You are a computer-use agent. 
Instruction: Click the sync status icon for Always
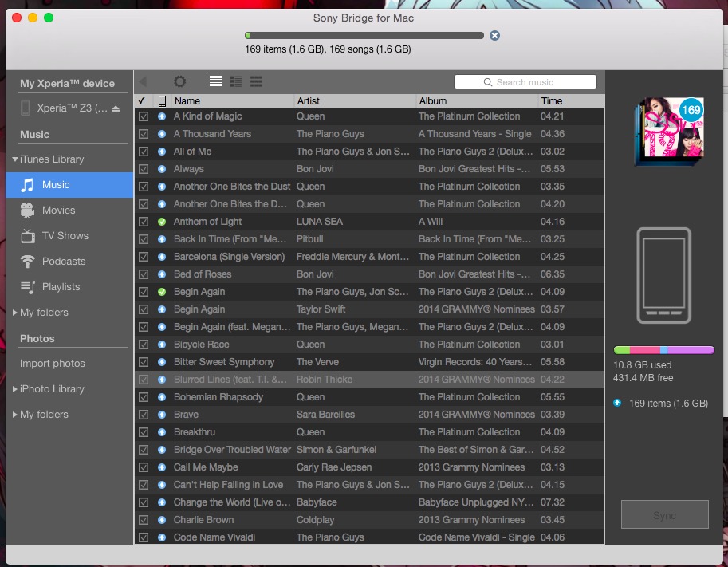point(162,169)
